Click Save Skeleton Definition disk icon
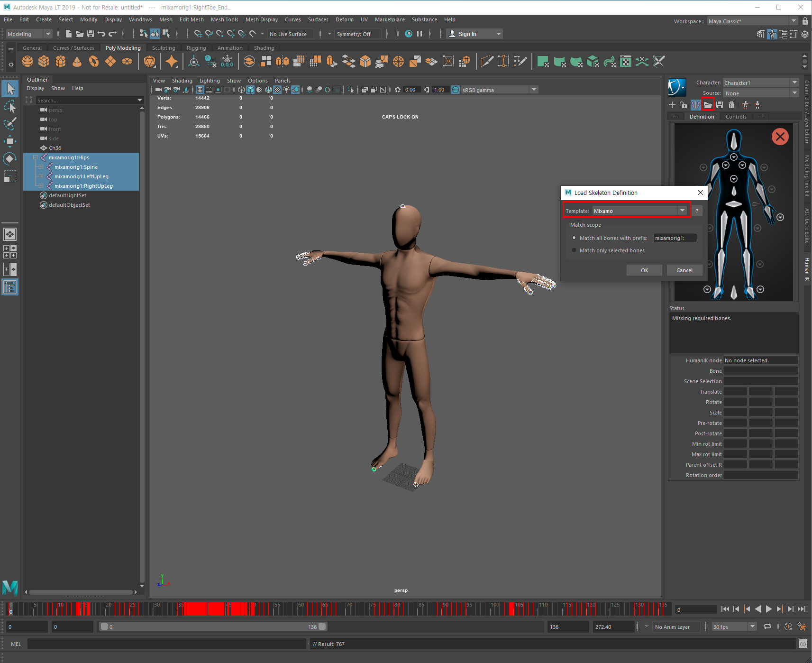812x663 pixels. [720, 105]
